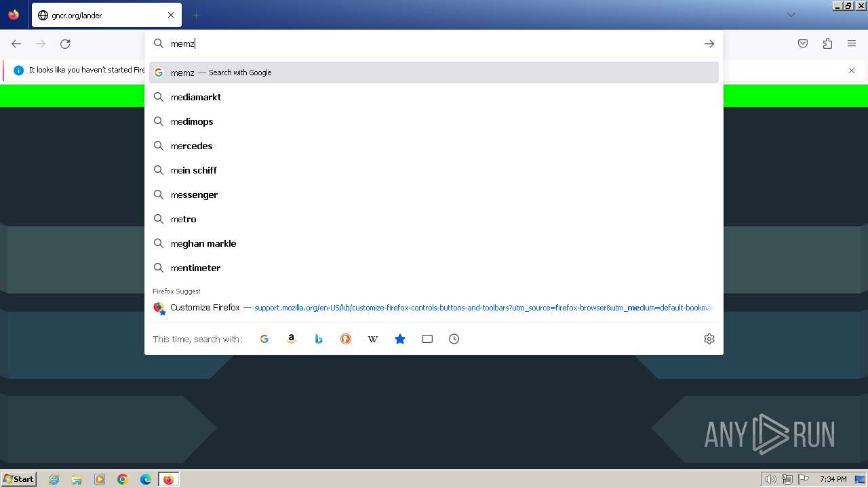Launch Edge from the taskbar
Viewport: 868px width, 488px height.
[146, 479]
